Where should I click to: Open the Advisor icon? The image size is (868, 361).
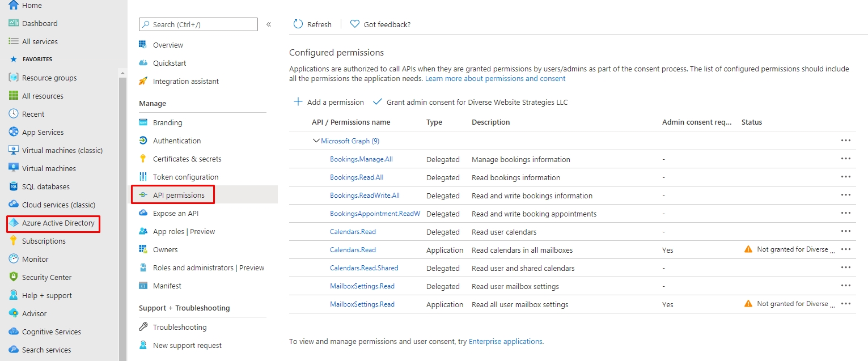14,313
